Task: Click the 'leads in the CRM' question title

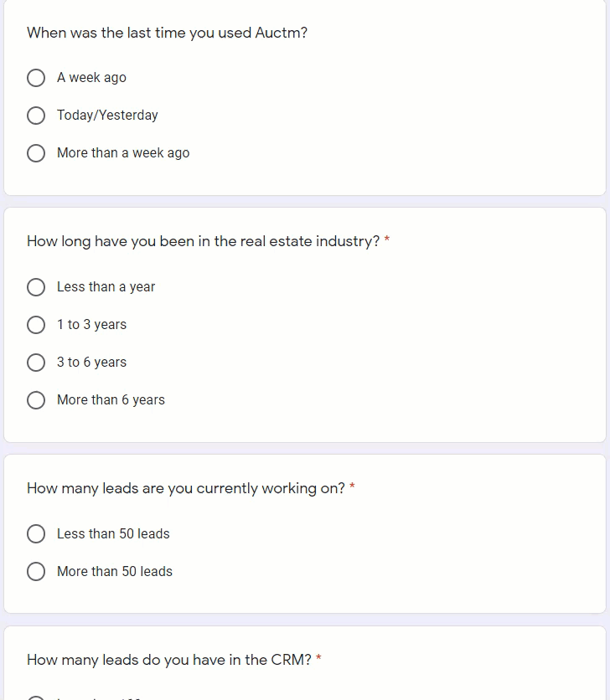Action: click(168, 661)
